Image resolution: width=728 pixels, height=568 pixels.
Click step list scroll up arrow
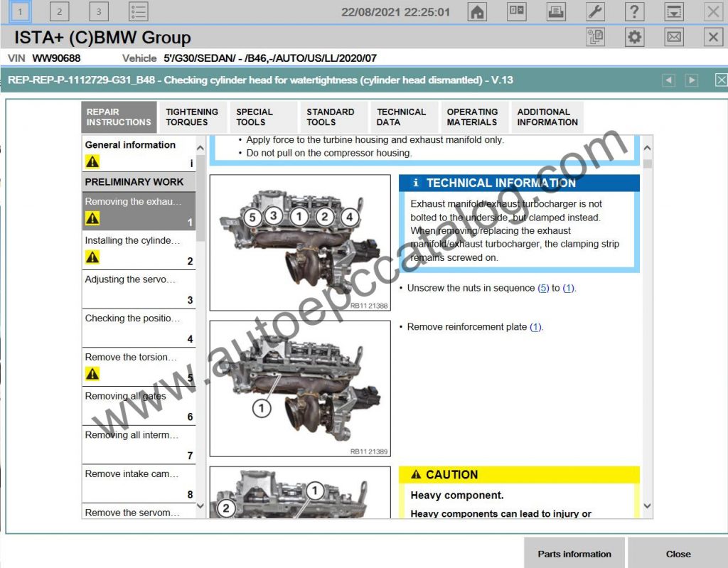tap(200, 148)
